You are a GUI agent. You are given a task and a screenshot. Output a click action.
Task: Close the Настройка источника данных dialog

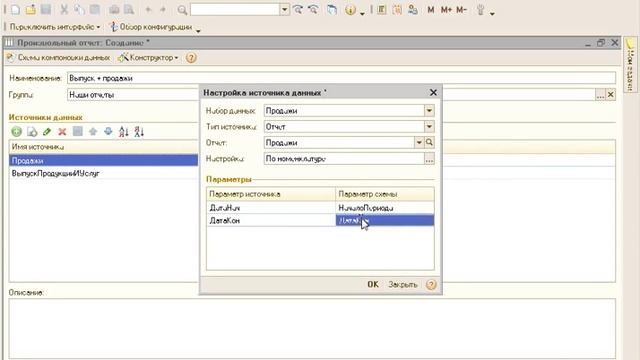(x=433, y=93)
